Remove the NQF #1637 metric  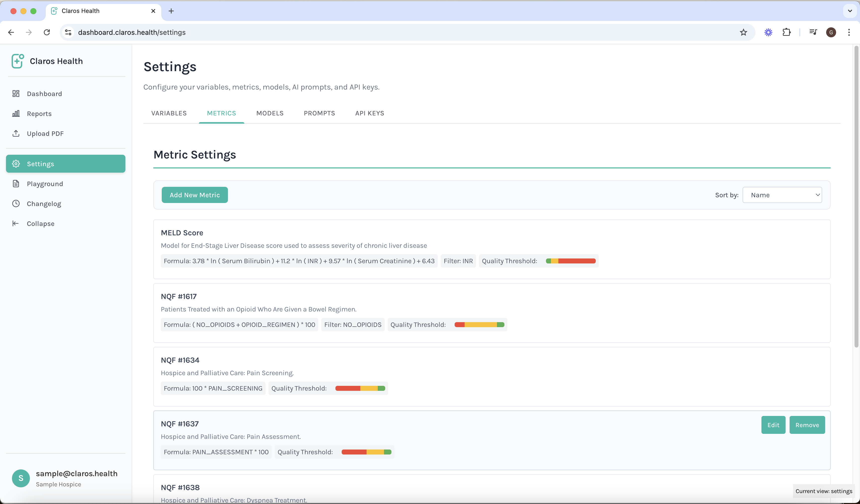807,425
